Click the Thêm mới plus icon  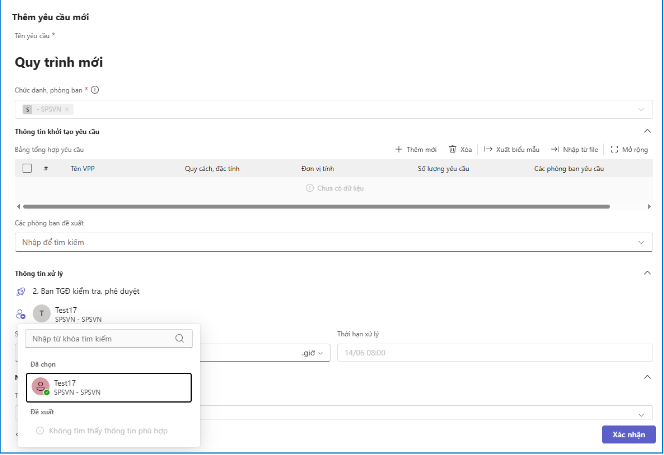(399, 149)
